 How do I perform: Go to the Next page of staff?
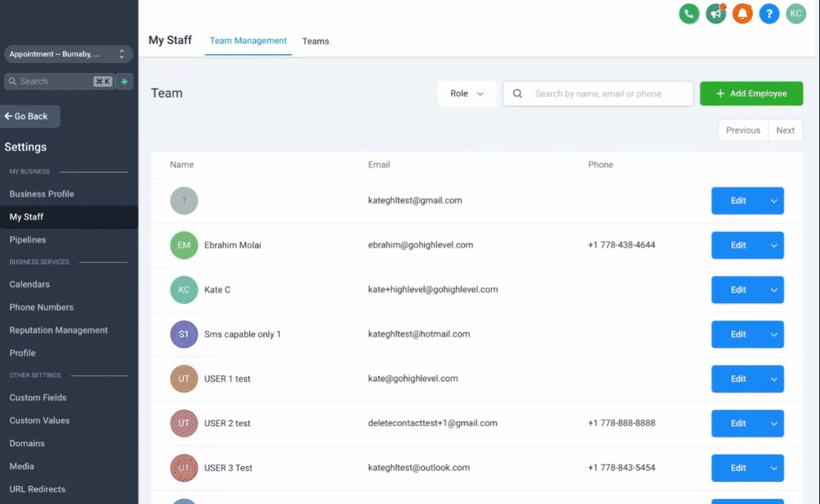785,130
